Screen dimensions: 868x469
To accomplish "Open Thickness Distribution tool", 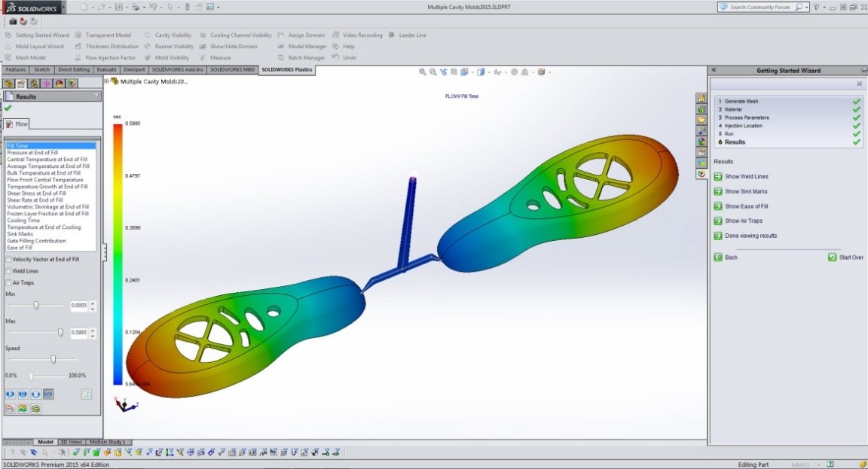I will (x=107, y=47).
